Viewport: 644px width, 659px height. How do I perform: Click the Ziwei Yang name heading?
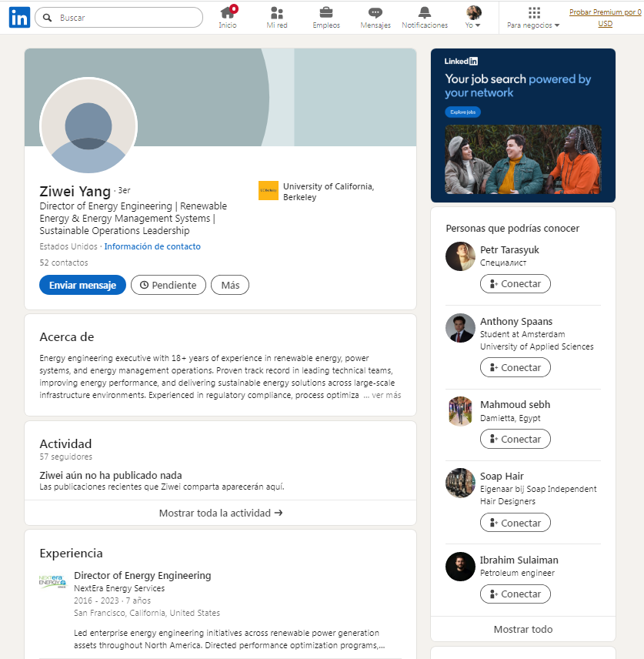tap(75, 191)
